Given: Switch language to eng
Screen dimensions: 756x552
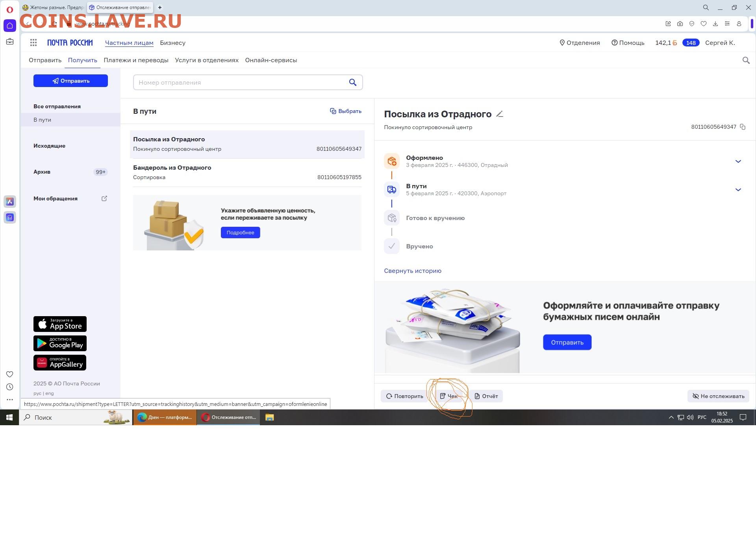Looking at the screenshot, I should tap(50, 393).
